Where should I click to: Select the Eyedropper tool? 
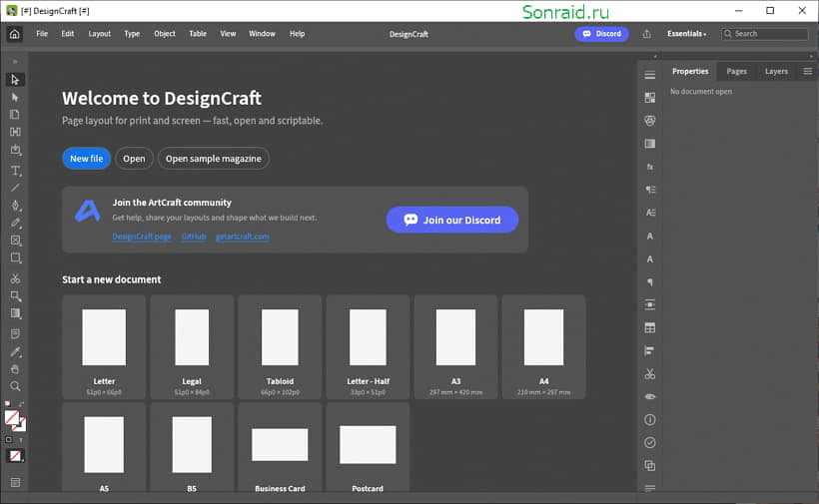(x=16, y=352)
